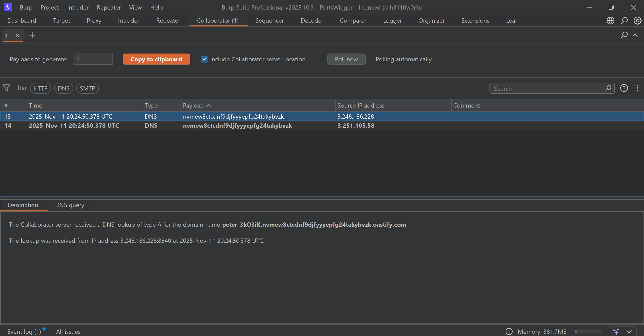Open the globe browser icon
The image size is (644, 336).
(x=610, y=21)
